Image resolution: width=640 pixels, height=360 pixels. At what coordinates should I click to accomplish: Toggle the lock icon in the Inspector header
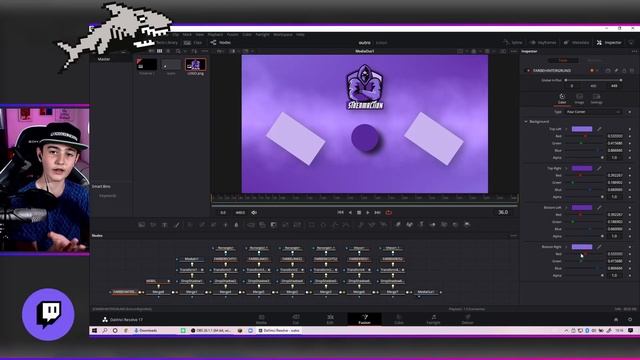click(x=624, y=71)
